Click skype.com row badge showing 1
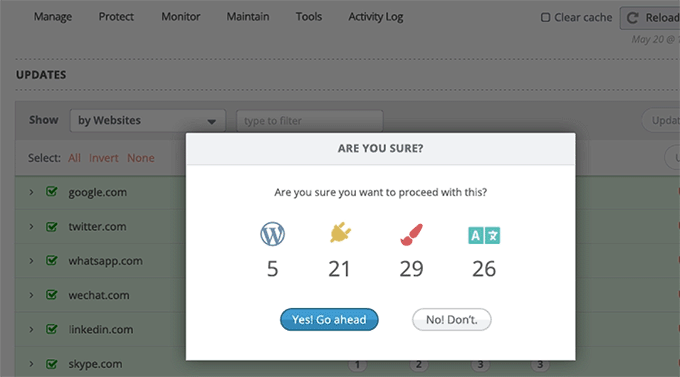This screenshot has width=680, height=377. click(357, 365)
